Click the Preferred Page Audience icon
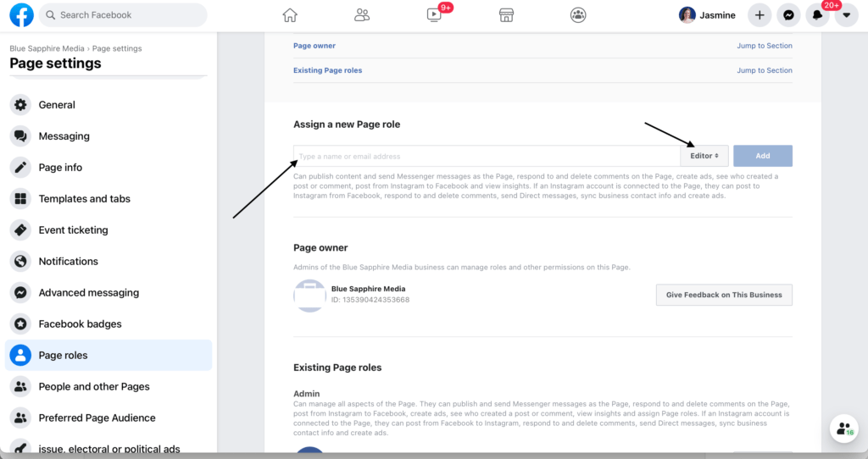This screenshot has width=868, height=459. pos(20,418)
